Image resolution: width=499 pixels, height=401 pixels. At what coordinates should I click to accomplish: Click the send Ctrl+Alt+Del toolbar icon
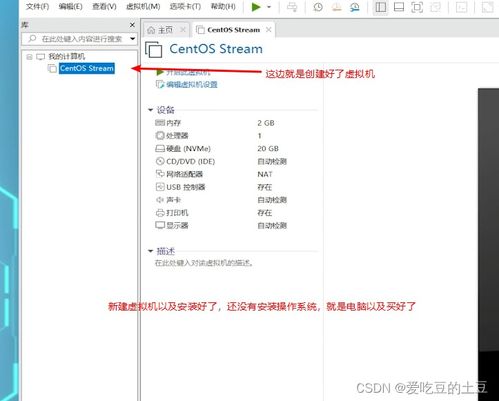point(292,7)
